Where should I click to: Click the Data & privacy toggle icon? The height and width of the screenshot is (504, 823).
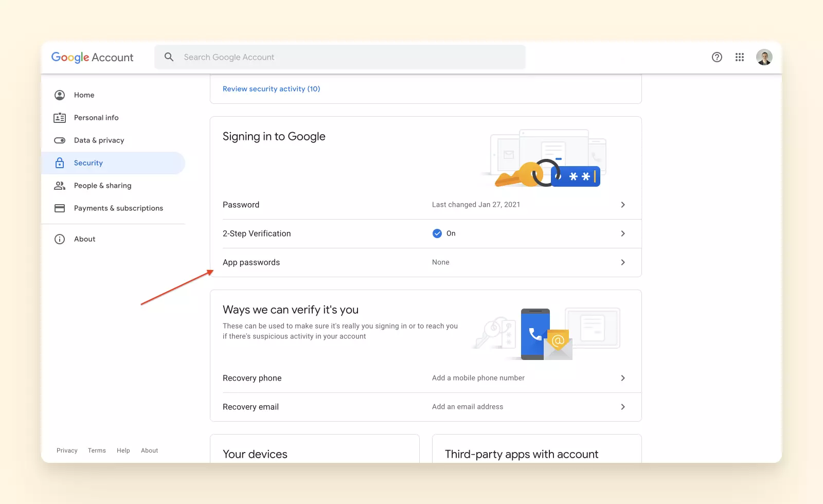[60, 140]
